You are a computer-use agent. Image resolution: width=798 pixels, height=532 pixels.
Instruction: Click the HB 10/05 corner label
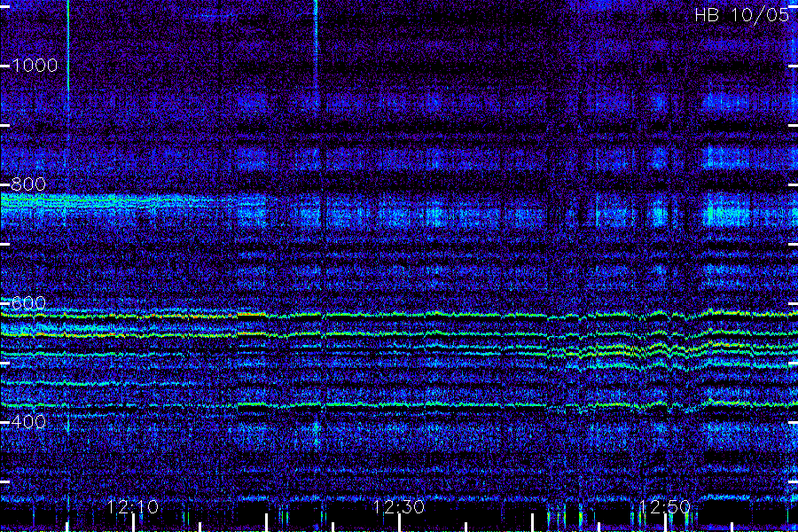[x=741, y=15]
